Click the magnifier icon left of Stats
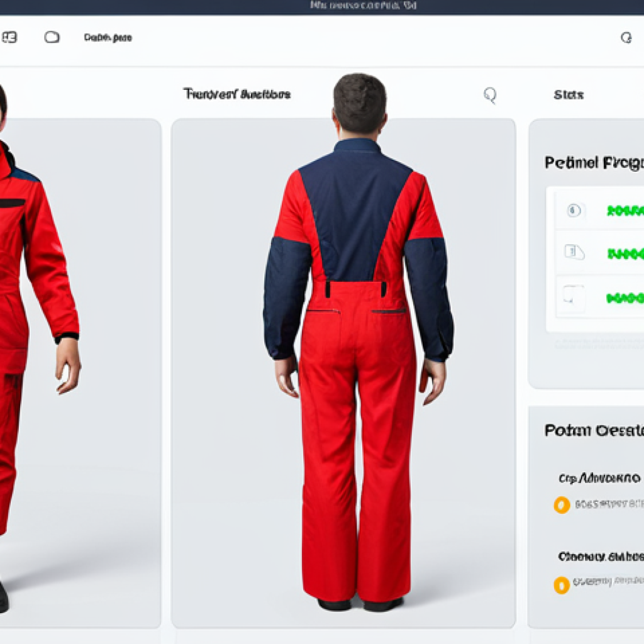Screen dimensions: 644x644 [490, 96]
